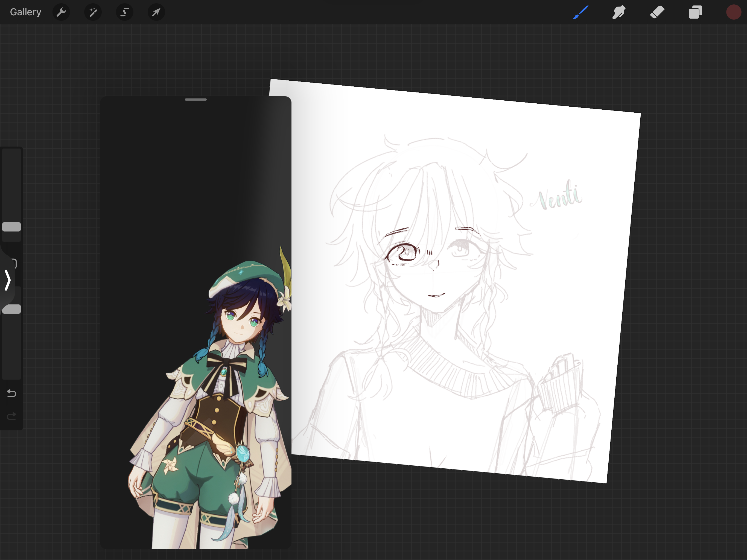The width and height of the screenshot is (747, 560).
Task: Activate the Selection tool
Action: point(124,12)
